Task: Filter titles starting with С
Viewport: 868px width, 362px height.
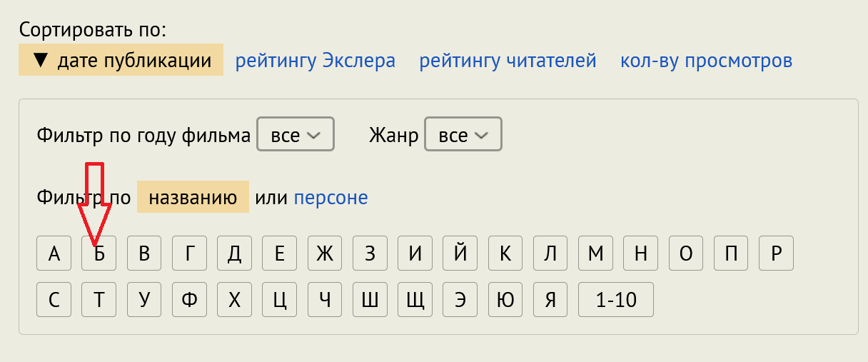Action: [x=54, y=300]
